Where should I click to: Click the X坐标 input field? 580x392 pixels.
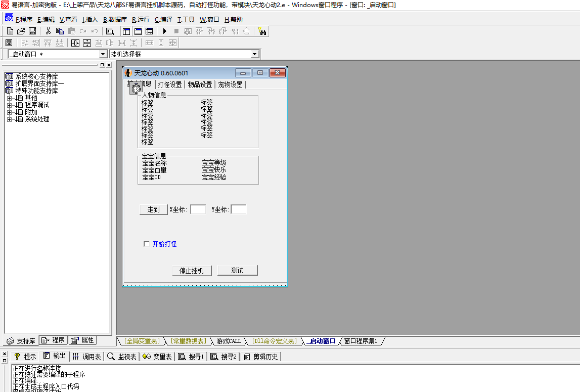pos(198,209)
